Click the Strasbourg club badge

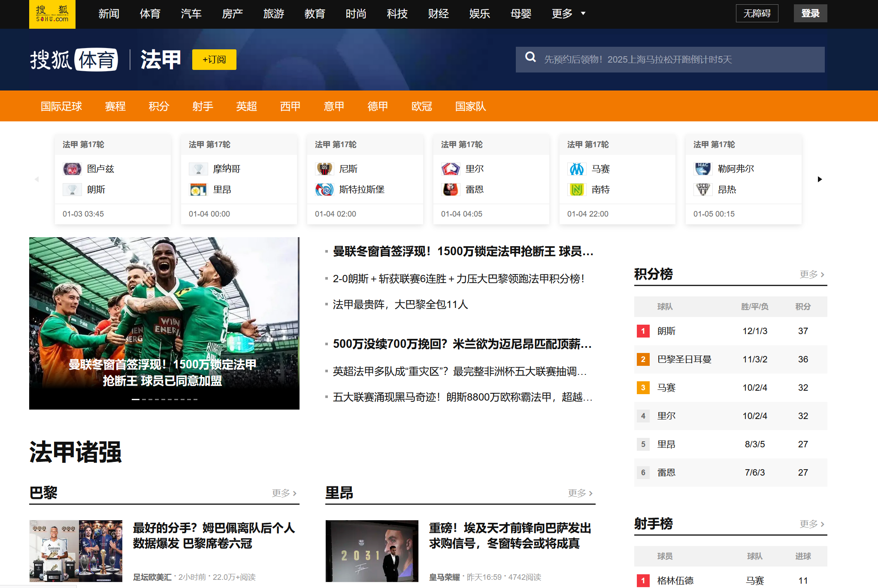(x=324, y=190)
